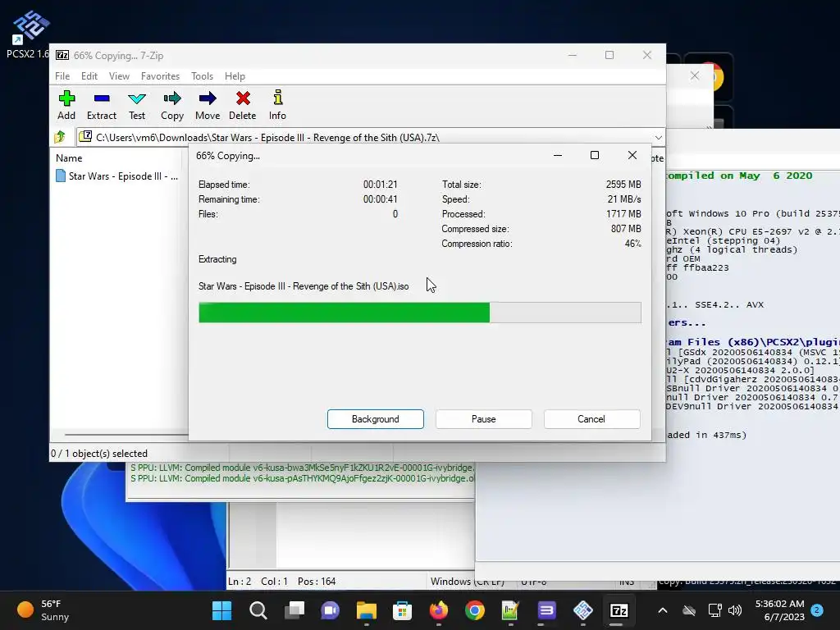Screen dimensions: 840x630
Task: Click the 7-Zip window title bar icon
Action: point(62,55)
